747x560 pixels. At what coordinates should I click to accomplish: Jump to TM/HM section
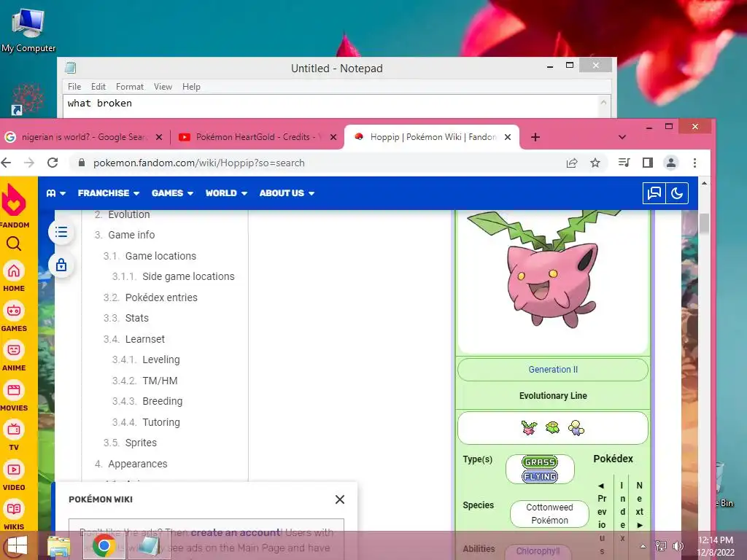pyautogui.click(x=160, y=381)
